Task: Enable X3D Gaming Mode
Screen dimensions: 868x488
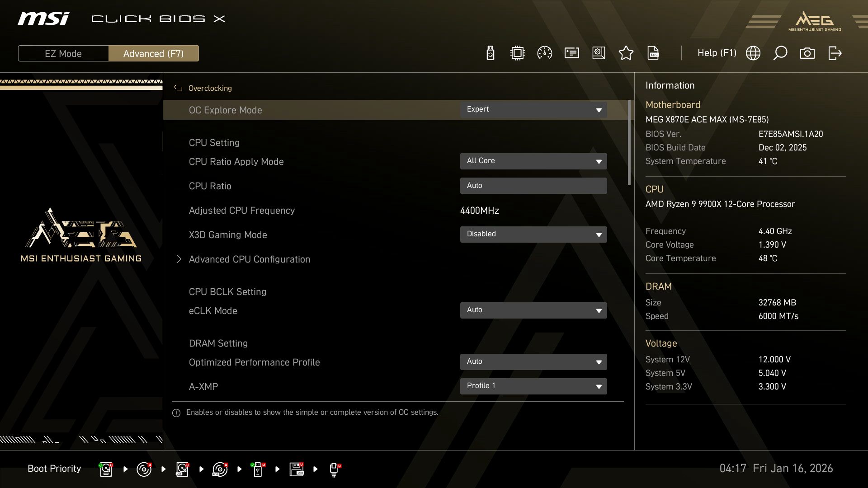Action: (533, 234)
